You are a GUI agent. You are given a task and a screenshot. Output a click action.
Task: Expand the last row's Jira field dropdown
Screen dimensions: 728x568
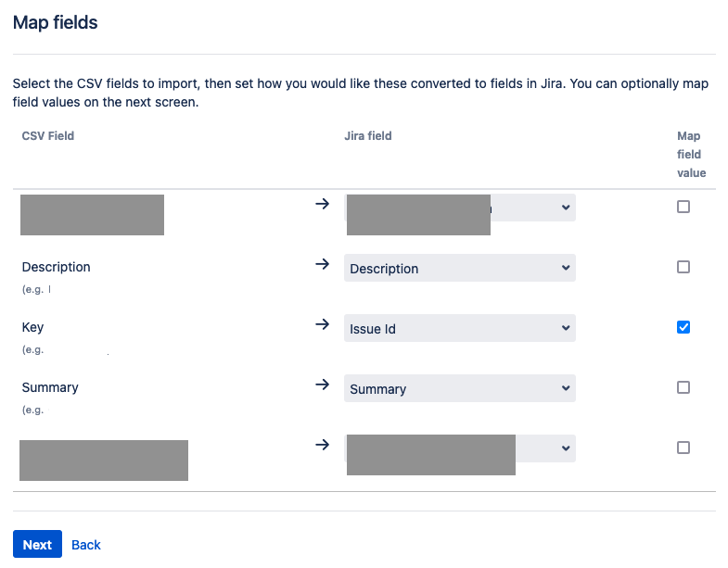[x=460, y=448]
